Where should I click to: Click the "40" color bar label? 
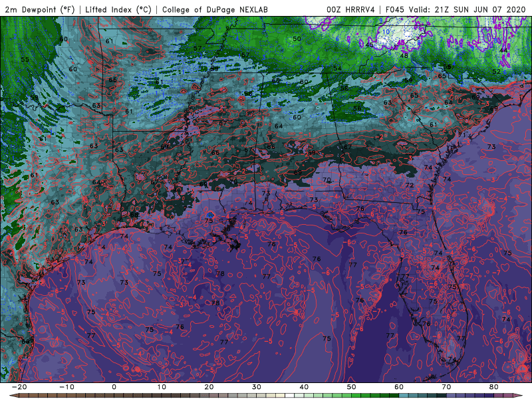tap(304, 387)
